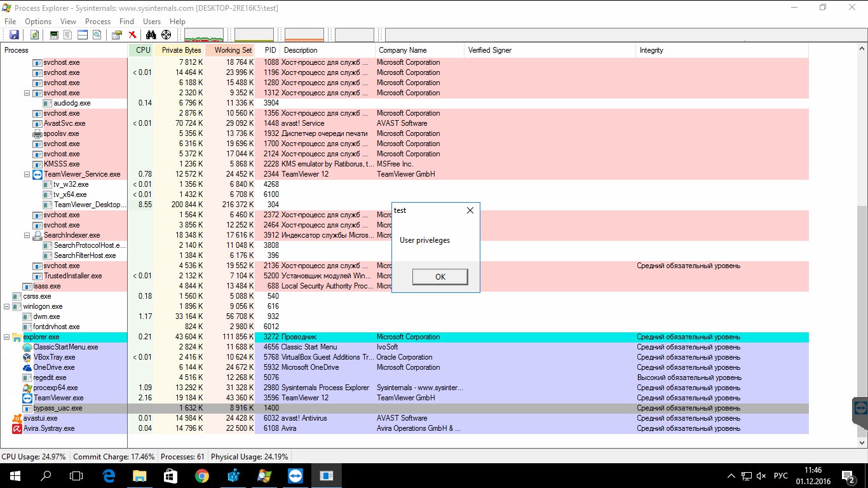
Task: Click the Commit Charge status bar entry
Action: 114,456
